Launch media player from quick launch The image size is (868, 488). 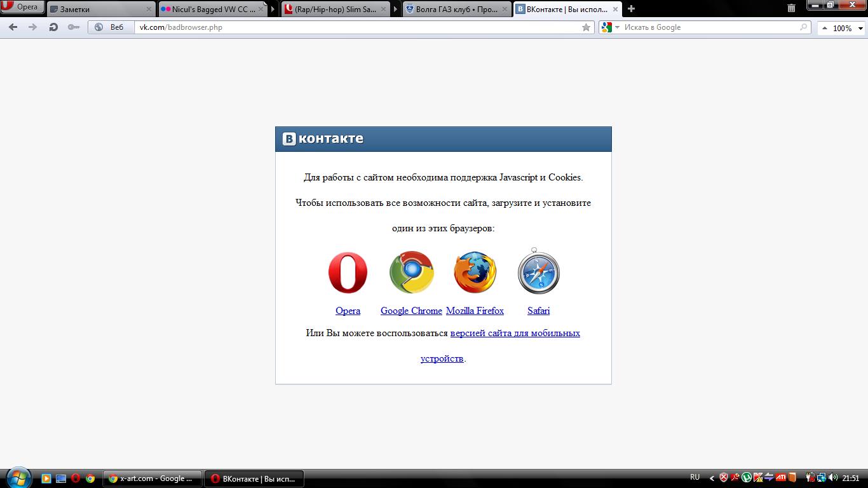coord(46,478)
